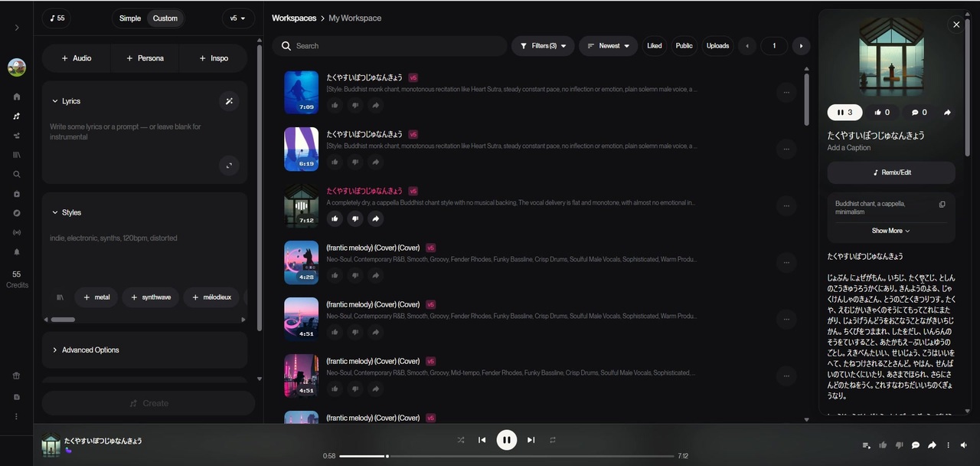980x466 pixels.
Task: Click the magic wand lyrics generator icon
Action: coord(229,101)
